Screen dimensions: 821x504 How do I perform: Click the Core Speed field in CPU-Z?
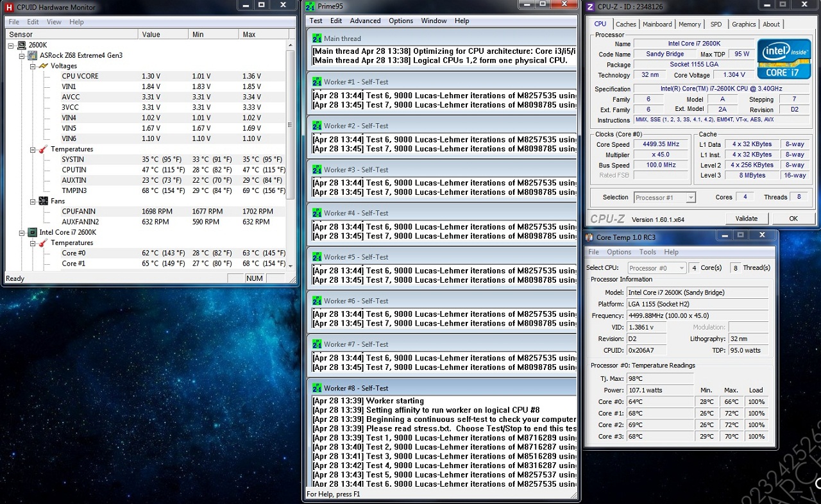(x=661, y=144)
